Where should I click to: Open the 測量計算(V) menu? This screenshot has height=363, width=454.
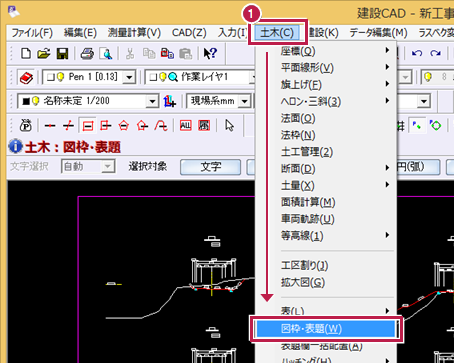tap(134, 33)
